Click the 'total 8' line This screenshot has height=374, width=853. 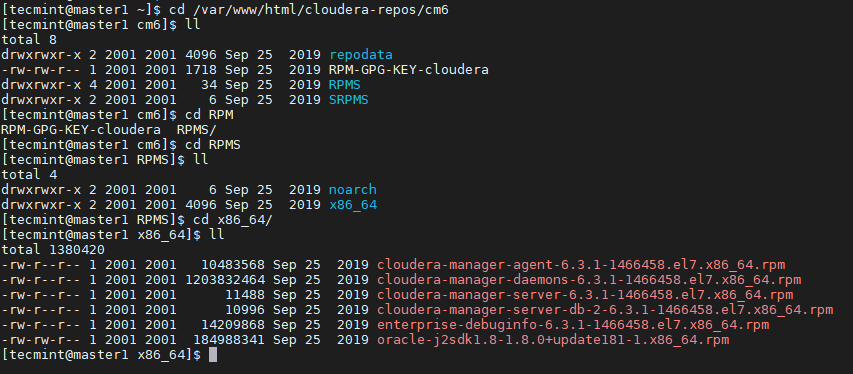tap(29, 40)
